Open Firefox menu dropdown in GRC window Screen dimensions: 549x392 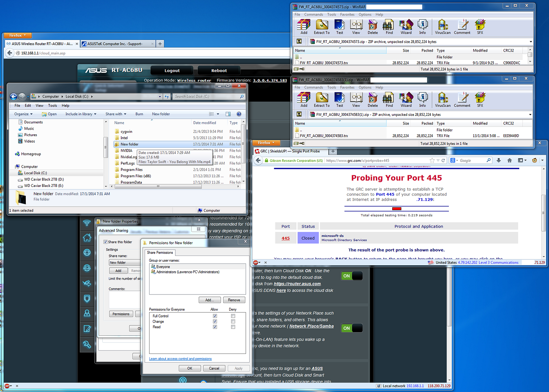(x=266, y=143)
